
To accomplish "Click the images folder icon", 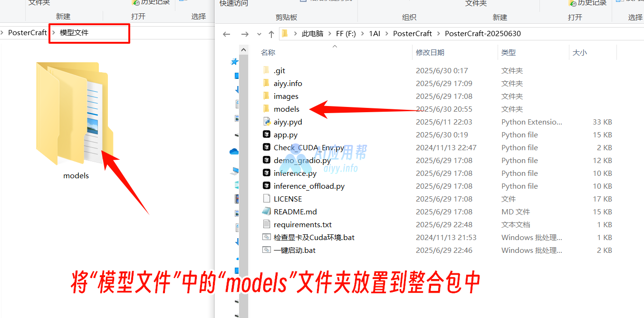I will click(266, 96).
